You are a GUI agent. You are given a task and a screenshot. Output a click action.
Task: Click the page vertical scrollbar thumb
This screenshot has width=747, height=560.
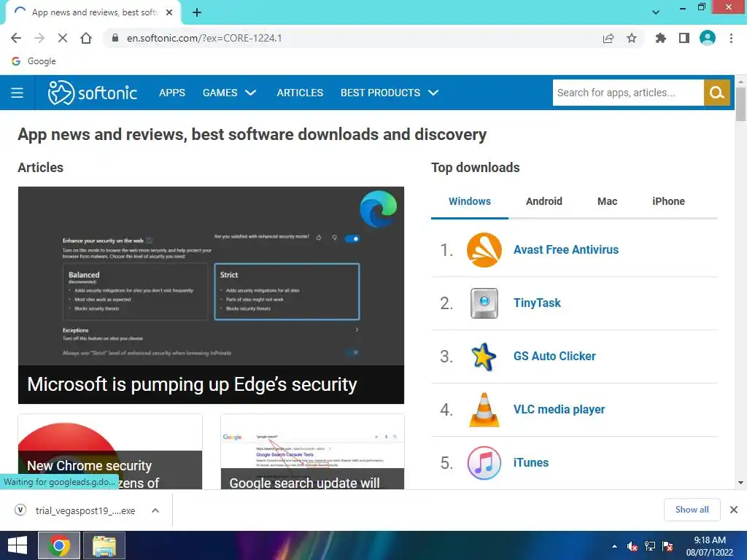tap(740, 104)
